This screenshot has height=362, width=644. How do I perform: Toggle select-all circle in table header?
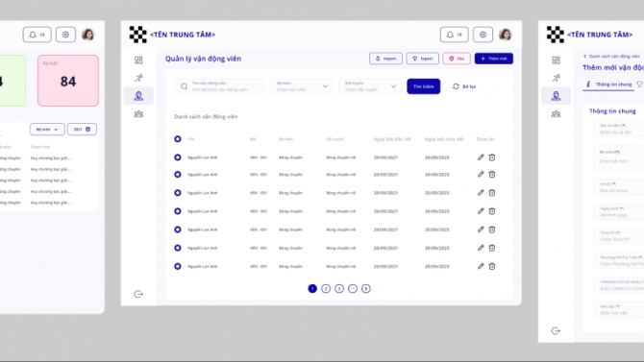click(x=178, y=139)
